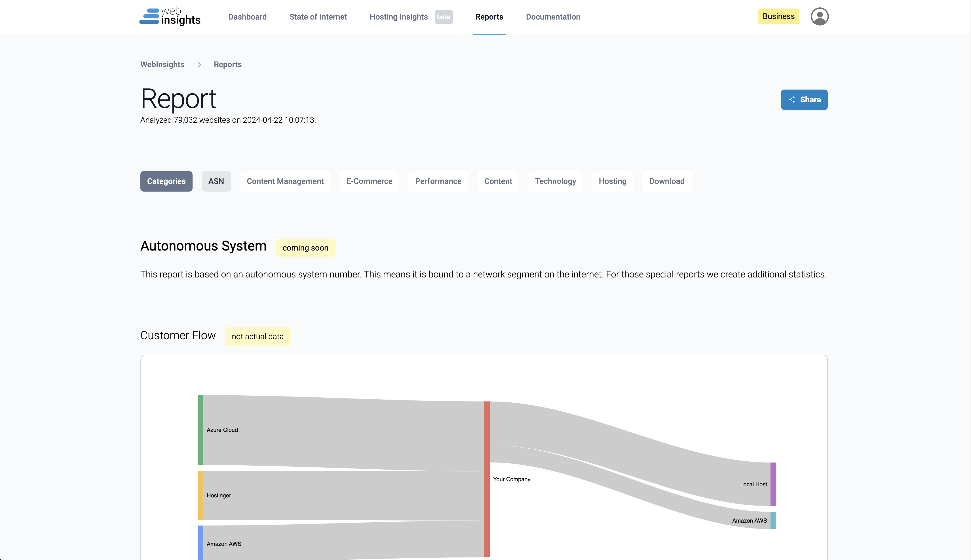Screen dimensions: 971x560
Task: Click the breadcrumb chevron separator
Action: coord(199,65)
